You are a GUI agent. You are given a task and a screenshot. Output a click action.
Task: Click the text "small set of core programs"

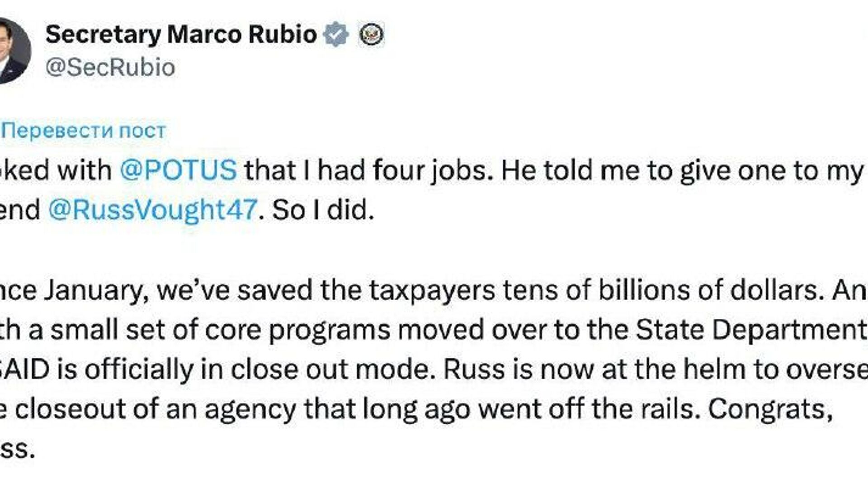click(x=220, y=330)
